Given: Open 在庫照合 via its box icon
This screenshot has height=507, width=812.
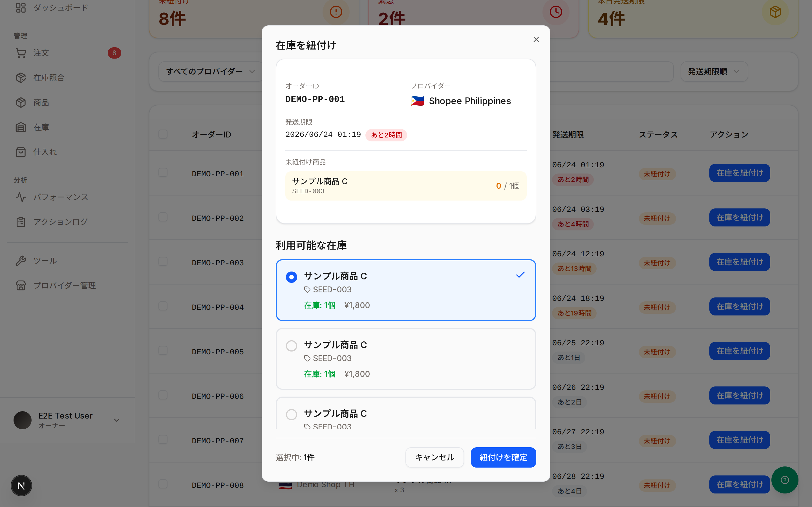Looking at the screenshot, I should (21, 78).
